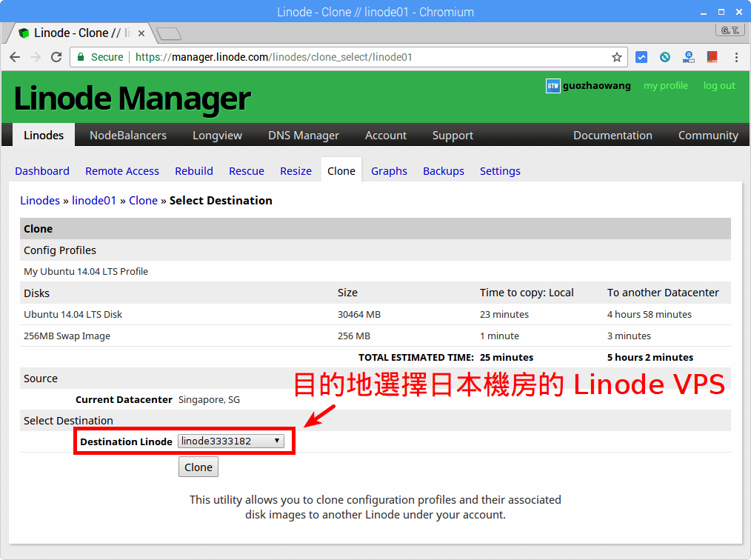Switch to the Backups tab

tap(443, 171)
